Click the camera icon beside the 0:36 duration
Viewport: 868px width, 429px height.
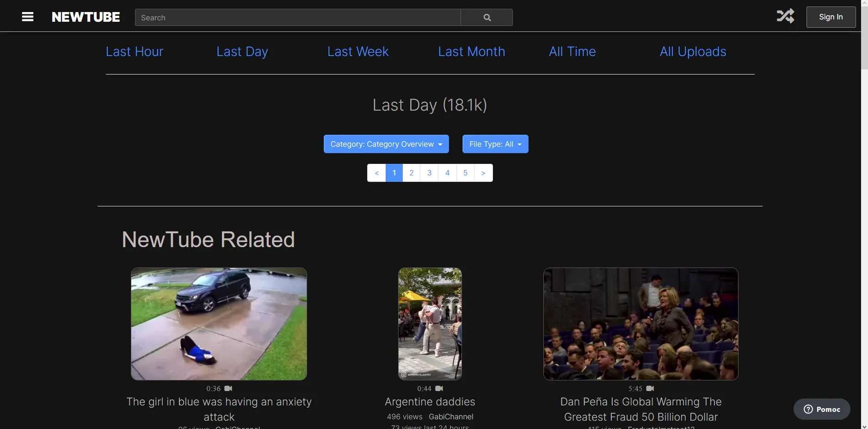pos(228,389)
